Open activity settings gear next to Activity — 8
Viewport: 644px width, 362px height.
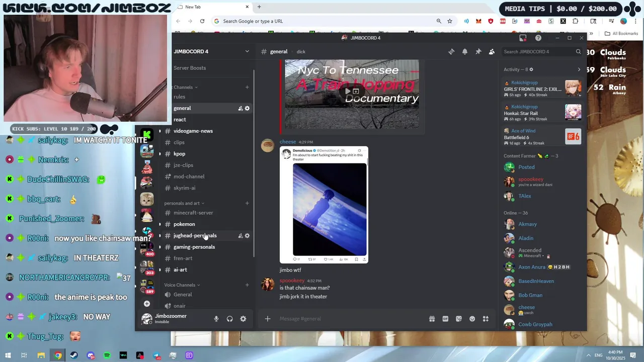point(531,69)
